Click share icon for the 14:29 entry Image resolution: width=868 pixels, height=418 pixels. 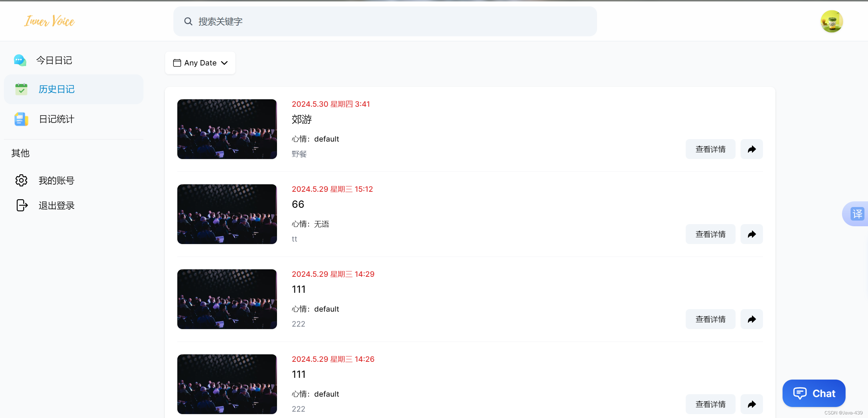coord(752,319)
